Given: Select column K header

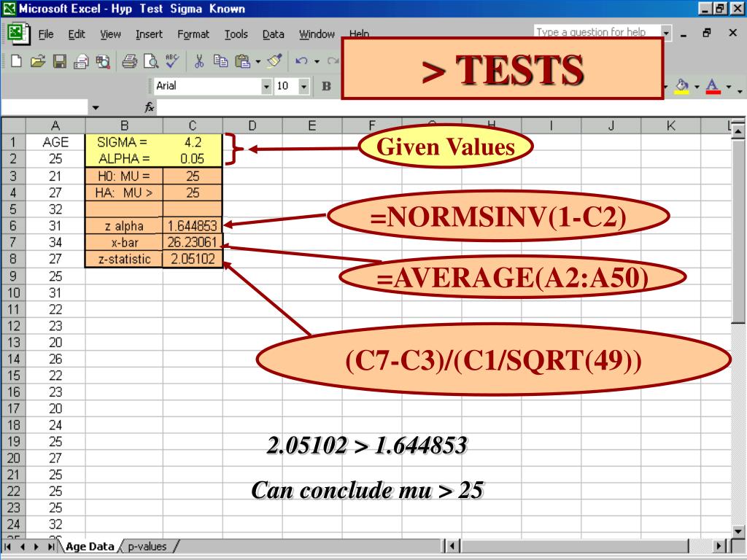Looking at the screenshot, I should (x=670, y=125).
